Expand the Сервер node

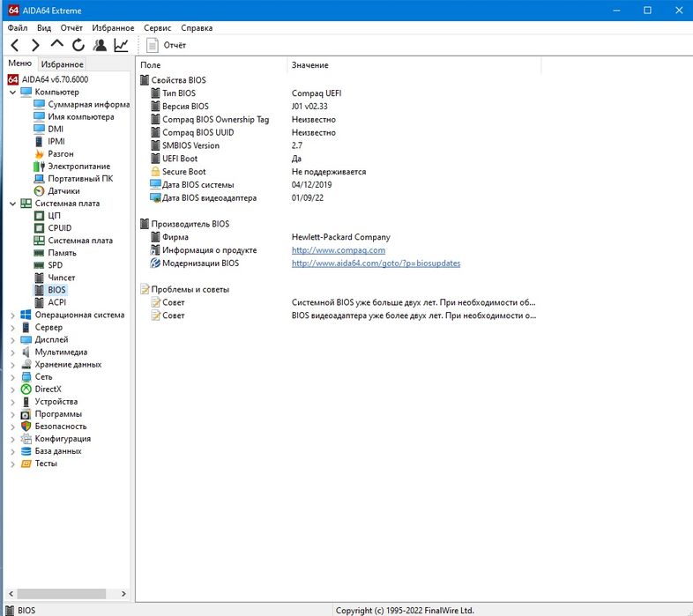[x=13, y=328]
